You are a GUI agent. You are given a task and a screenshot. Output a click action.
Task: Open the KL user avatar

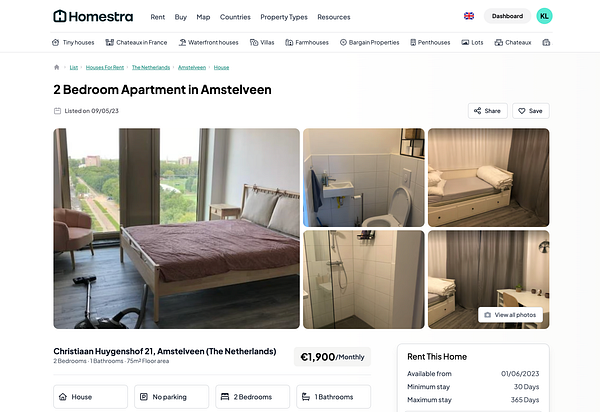coord(544,16)
